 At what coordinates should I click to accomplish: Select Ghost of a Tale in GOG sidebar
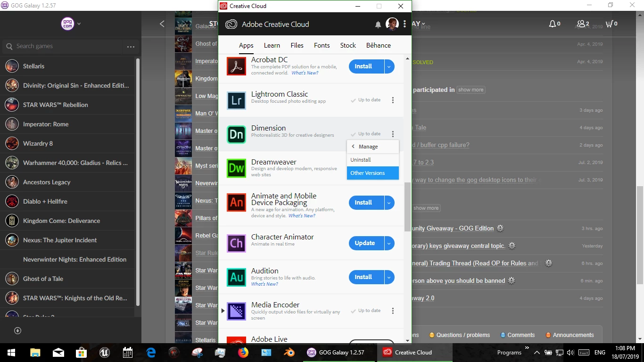point(67,279)
